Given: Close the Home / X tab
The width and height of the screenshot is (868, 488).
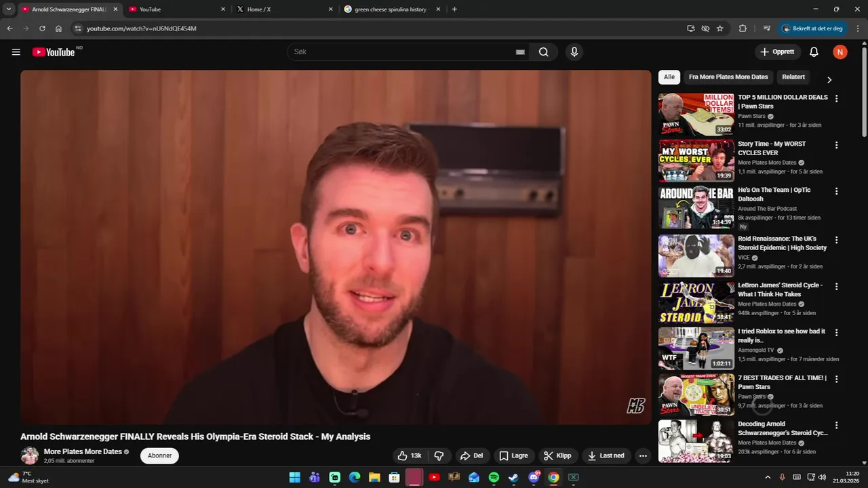Looking at the screenshot, I should (x=330, y=9).
